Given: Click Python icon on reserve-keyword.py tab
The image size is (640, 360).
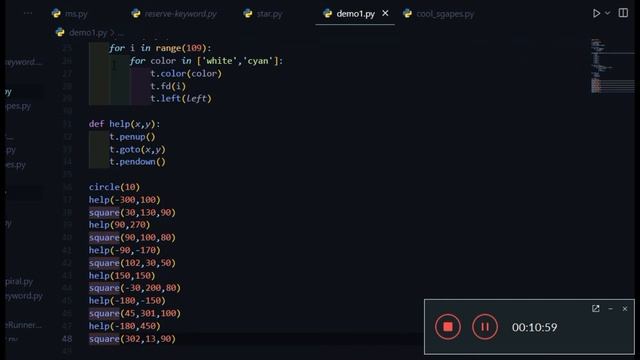Looking at the screenshot, I should pyautogui.click(x=136, y=13).
